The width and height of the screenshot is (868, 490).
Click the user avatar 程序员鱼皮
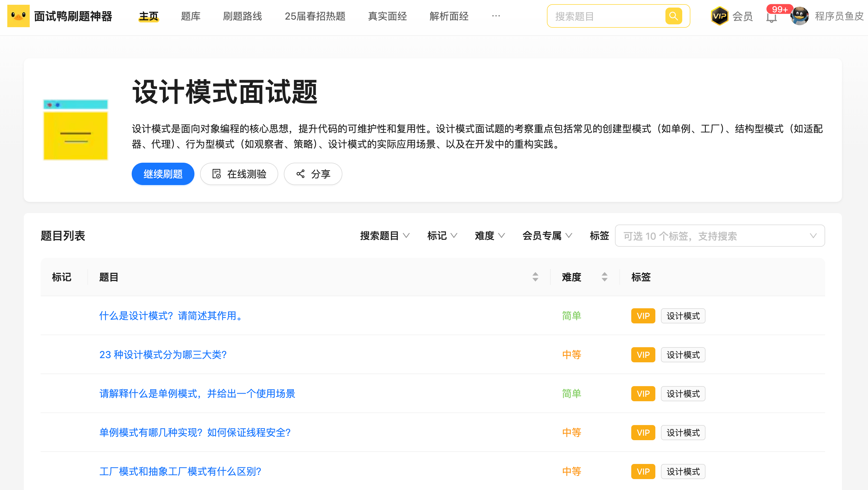pyautogui.click(x=799, y=16)
